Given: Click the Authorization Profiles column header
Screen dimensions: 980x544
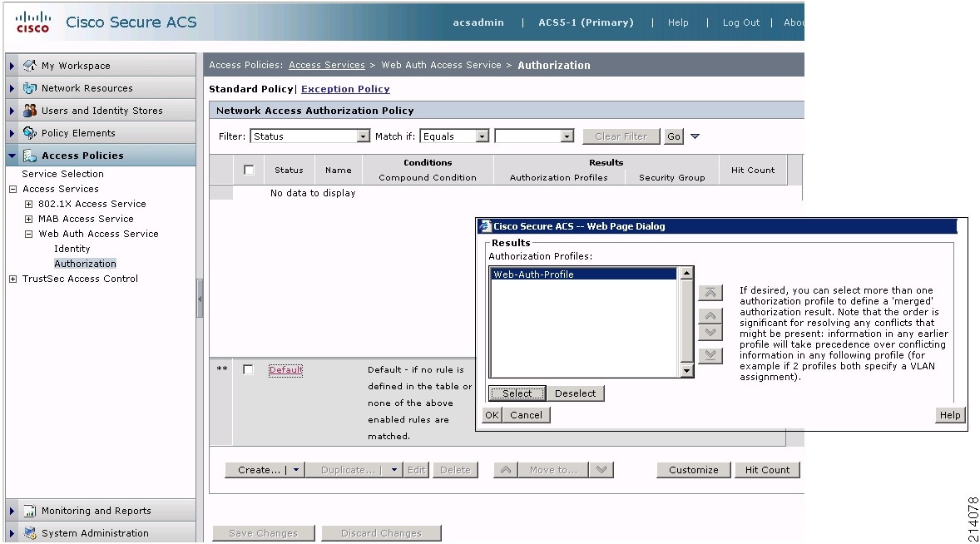Looking at the screenshot, I should pyautogui.click(x=559, y=177).
